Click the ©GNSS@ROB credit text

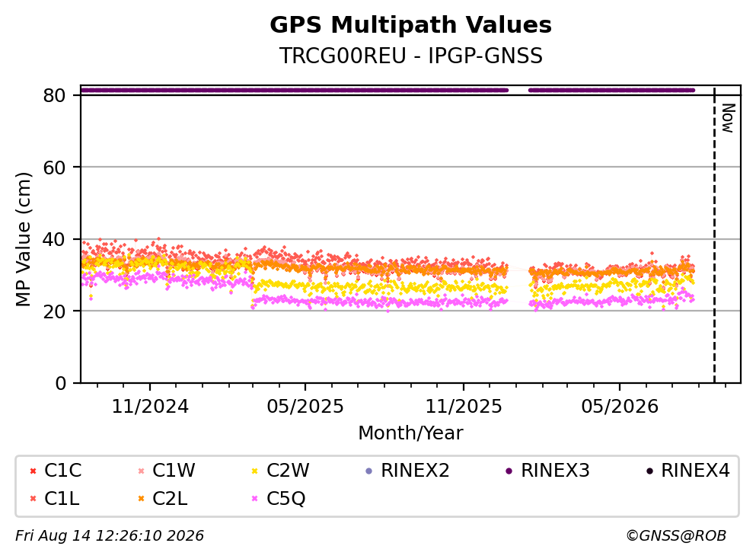676,536
